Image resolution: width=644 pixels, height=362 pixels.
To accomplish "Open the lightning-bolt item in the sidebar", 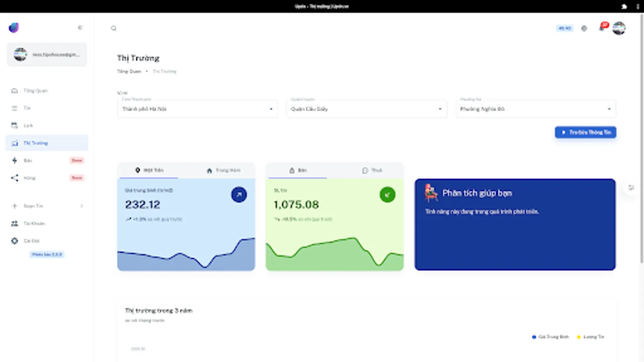I will click(x=47, y=160).
